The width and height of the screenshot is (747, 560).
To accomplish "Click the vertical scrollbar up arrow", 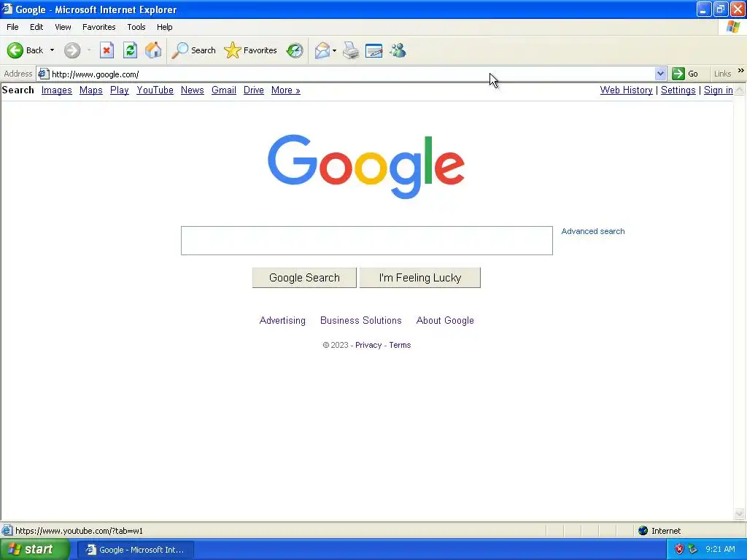I will point(740,90).
